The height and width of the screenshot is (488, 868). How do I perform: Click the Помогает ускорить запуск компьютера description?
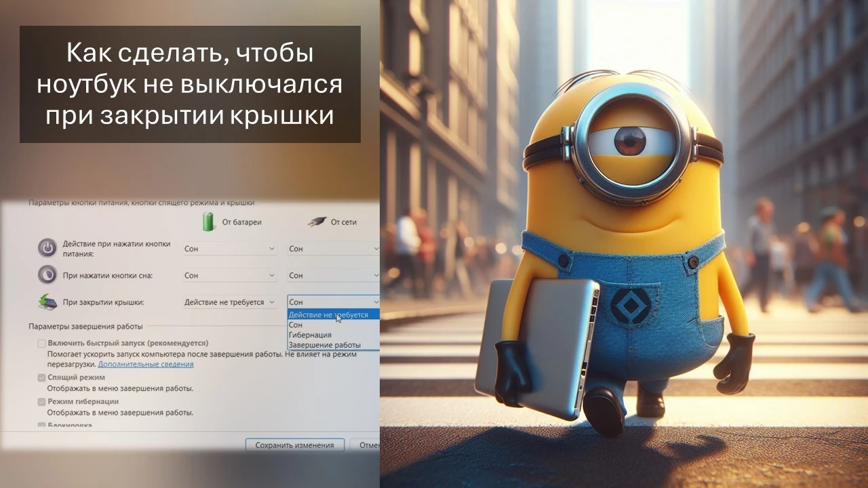click(201, 359)
